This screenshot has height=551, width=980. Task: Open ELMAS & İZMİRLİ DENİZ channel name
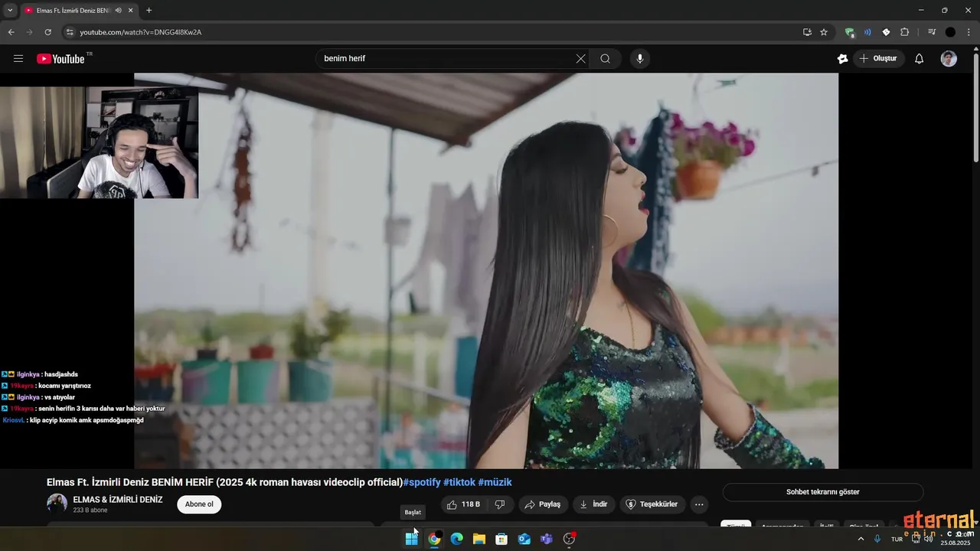coord(118,500)
